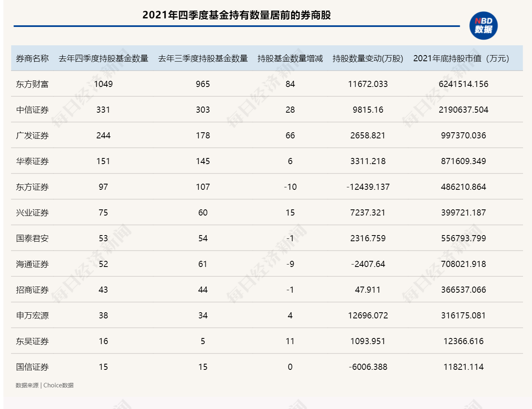Click market value 871609.349
Screen dimensions: 532x409
pos(463,161)
